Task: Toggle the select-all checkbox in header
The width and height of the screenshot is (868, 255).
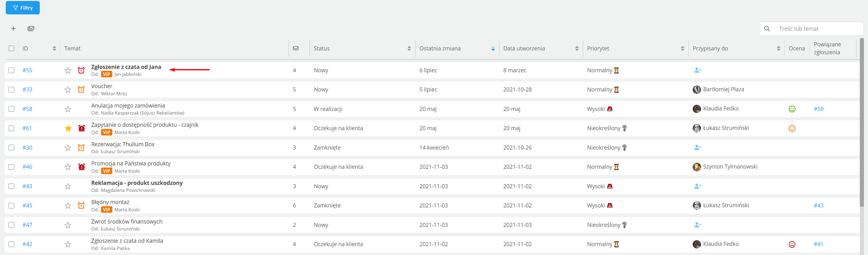Action: click(11, 48)
